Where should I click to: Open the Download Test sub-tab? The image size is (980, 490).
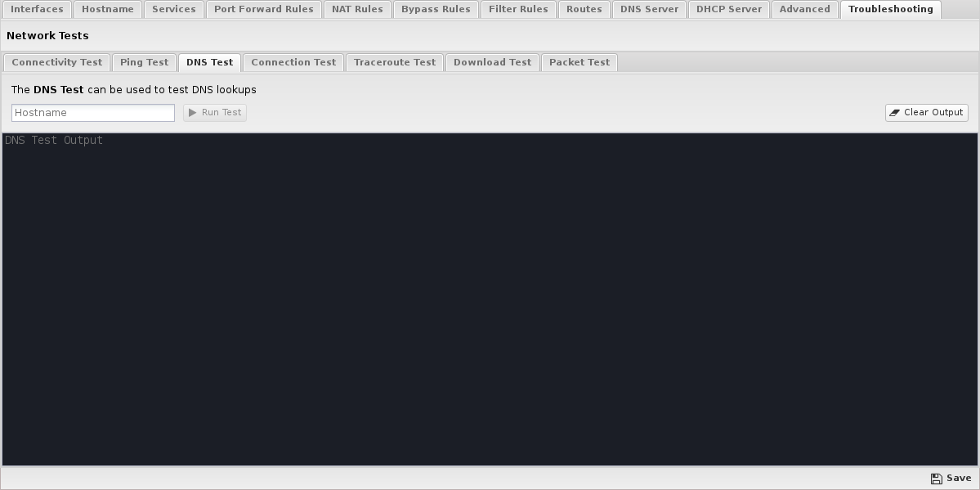pyautogui.click(x=493, y=63)
